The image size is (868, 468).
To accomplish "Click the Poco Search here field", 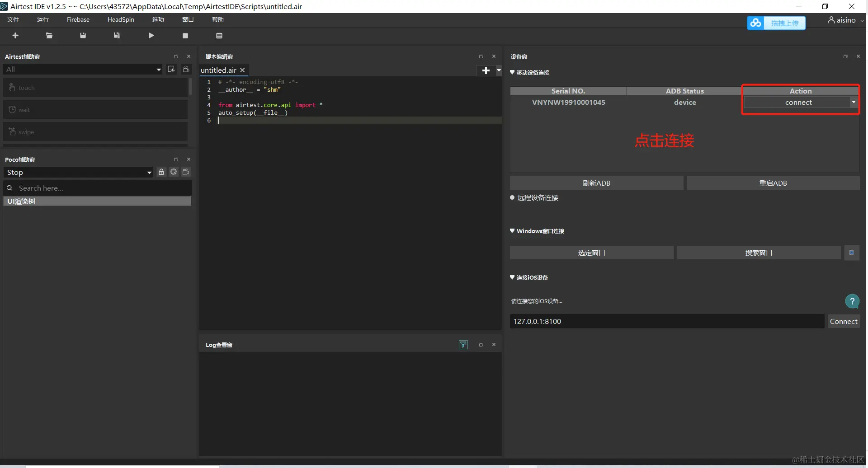I will [98, 188].
